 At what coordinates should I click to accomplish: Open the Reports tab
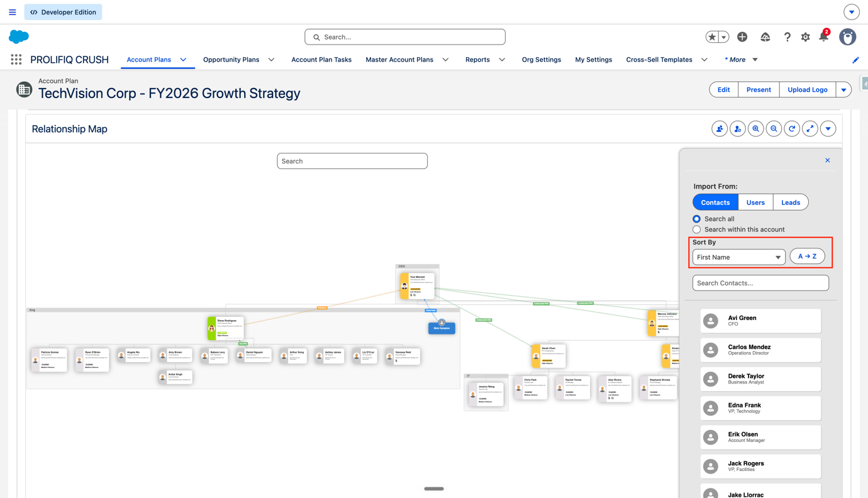pyautogui.click(x=477, y=60)
